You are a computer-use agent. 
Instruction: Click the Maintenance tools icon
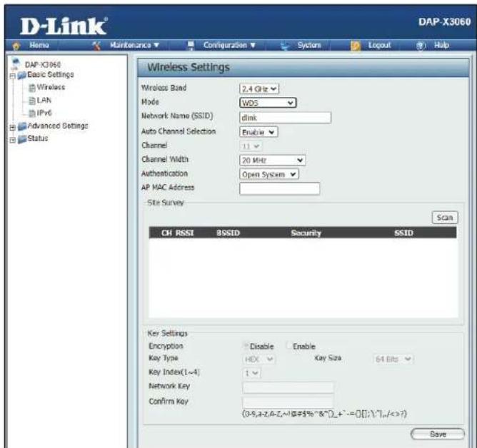96,46
